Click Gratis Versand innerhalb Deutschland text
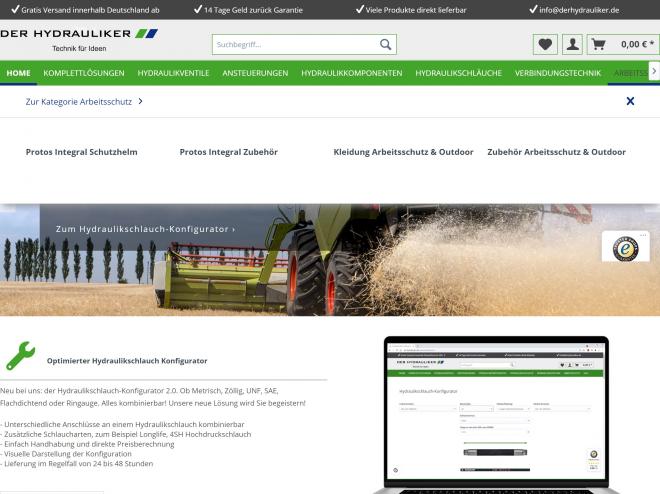The image size is (660, 494). [90, 10]
